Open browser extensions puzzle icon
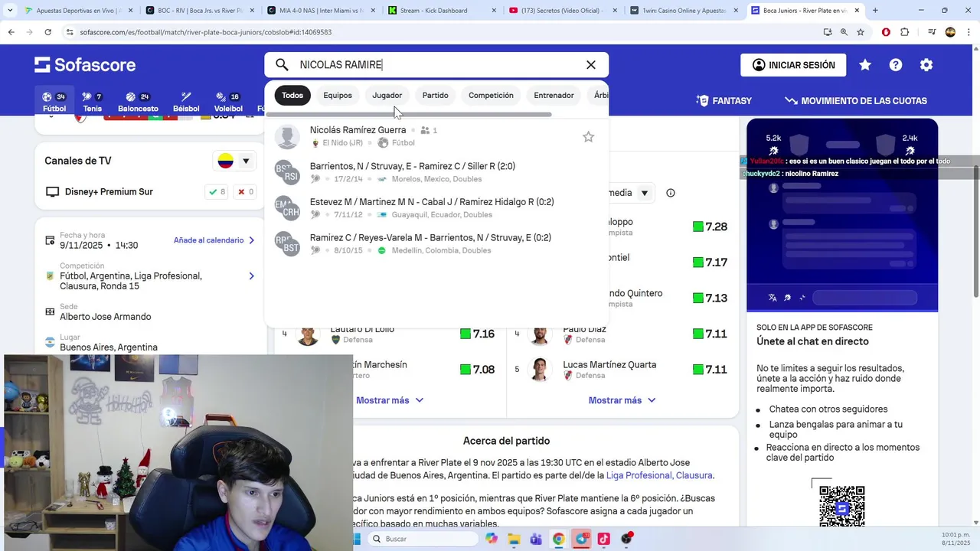 (904, 32)
